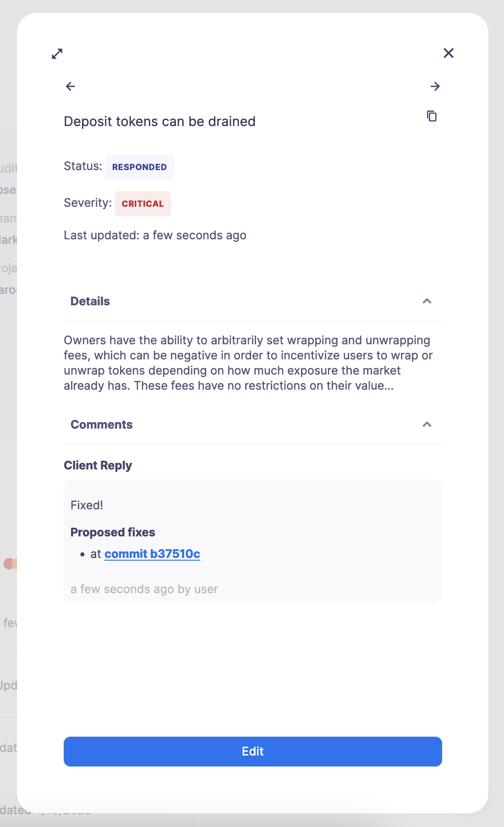Navigate to the previous finding
Viewport: 504px width, 827px height.
[x=70, y=86]
